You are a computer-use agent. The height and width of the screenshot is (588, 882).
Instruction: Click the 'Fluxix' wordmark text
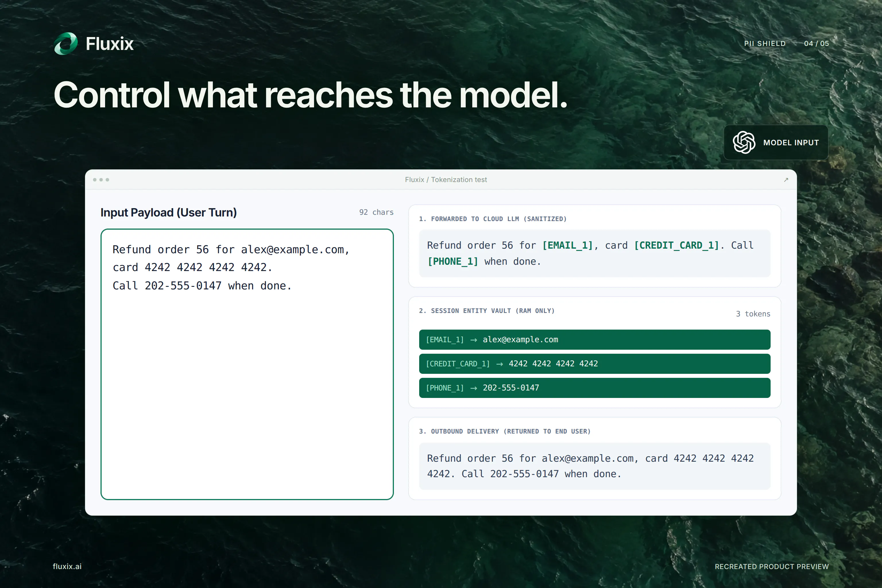tap(109, 44)
